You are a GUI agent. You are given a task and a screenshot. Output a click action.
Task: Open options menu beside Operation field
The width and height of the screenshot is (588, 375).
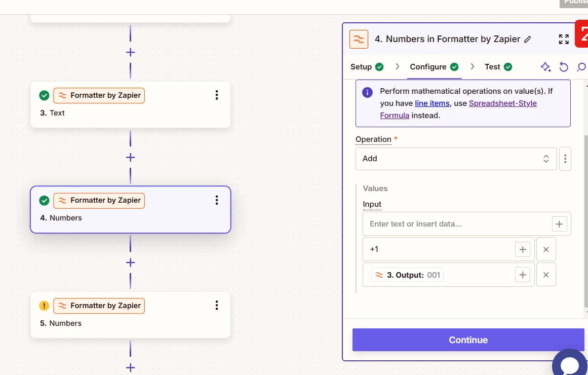pyautogui.click(x=565, y=159)
